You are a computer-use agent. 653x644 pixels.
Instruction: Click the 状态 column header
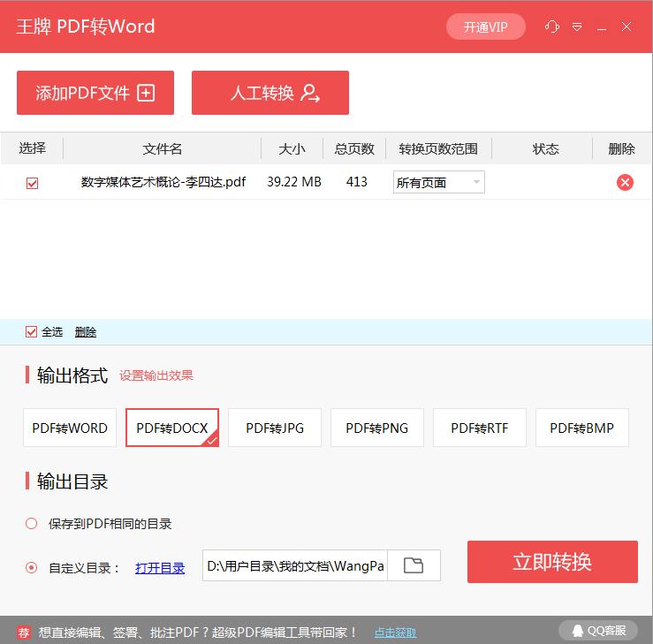pos(545,148)
